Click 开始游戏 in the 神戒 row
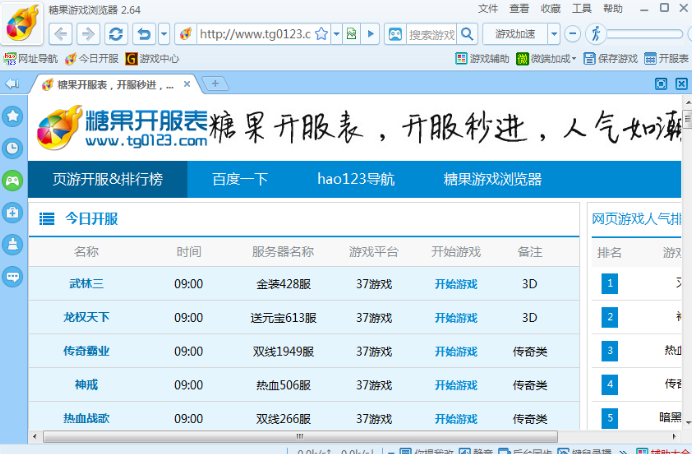Image resolution: width=692 pixels, height=454 pixels. (x=456, y=385)
